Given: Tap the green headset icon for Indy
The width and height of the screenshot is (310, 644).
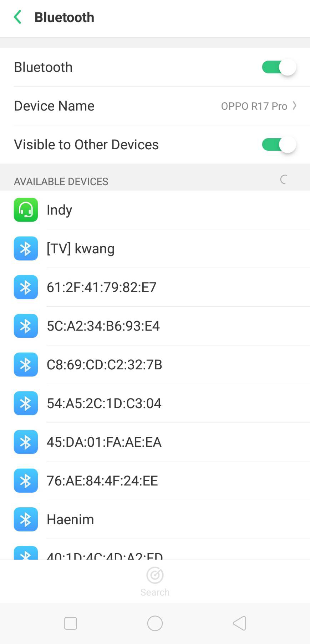Looking at the screenshot, I should click(26, 210).
